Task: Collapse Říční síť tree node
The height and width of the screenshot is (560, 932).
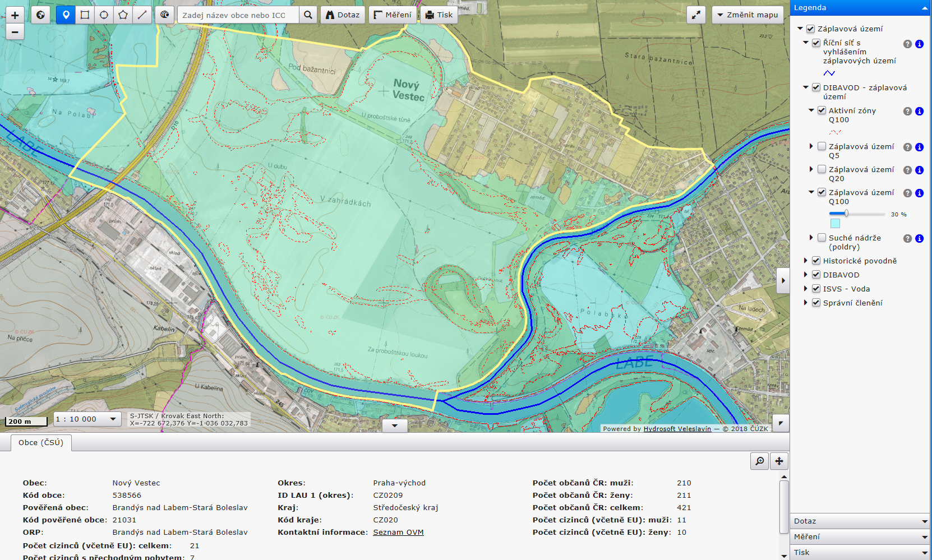Action: click(806, 43)
